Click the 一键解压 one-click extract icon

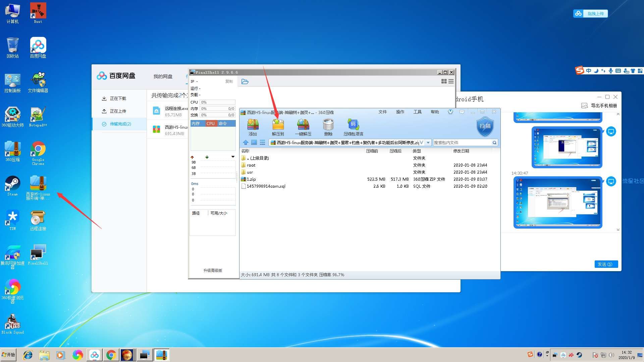[x=303, y=125]
